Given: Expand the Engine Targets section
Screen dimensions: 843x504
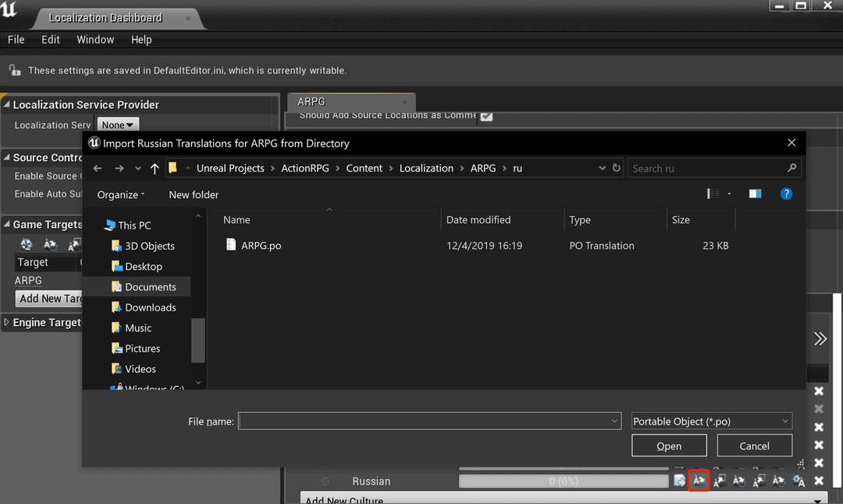Looking at the screenshot, I should (x=7, y=322).
